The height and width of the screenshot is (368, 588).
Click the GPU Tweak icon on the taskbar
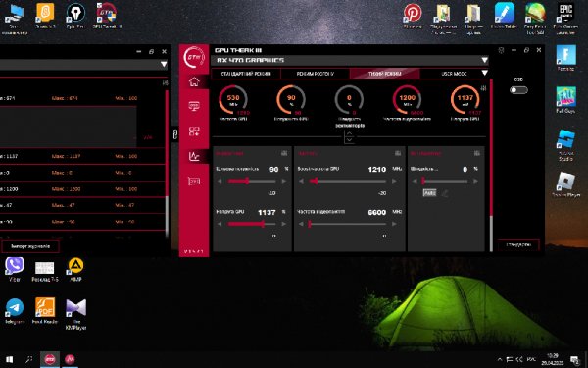[50, 359]
